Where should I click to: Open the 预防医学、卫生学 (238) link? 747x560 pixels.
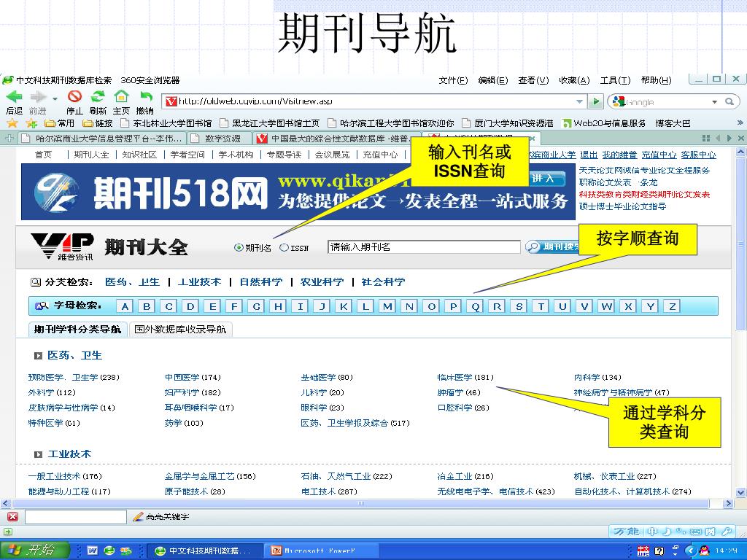click(74, 378)
